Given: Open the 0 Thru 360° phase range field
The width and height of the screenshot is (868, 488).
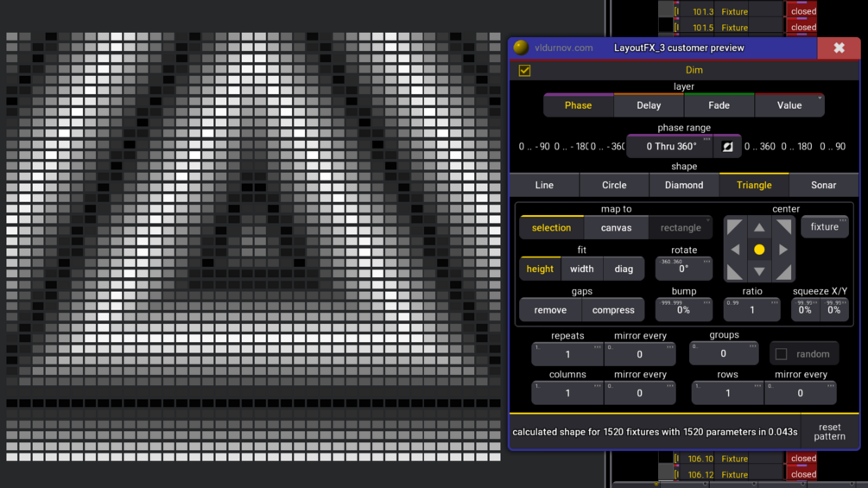Looking at the screenshot, I should pyautogui.click(x=670, y=146).
